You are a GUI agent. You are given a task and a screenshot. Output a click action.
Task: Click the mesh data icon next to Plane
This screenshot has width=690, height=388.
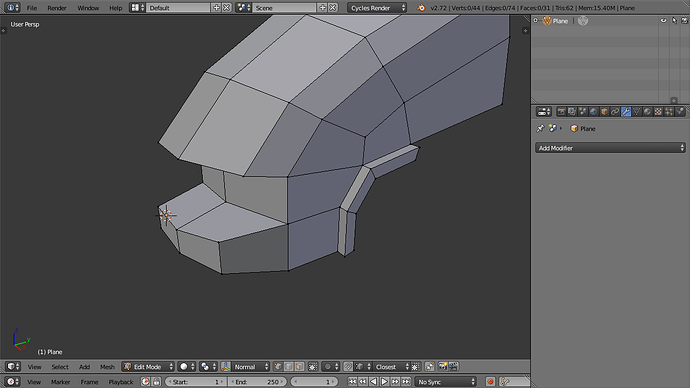[x=583, y=21]
